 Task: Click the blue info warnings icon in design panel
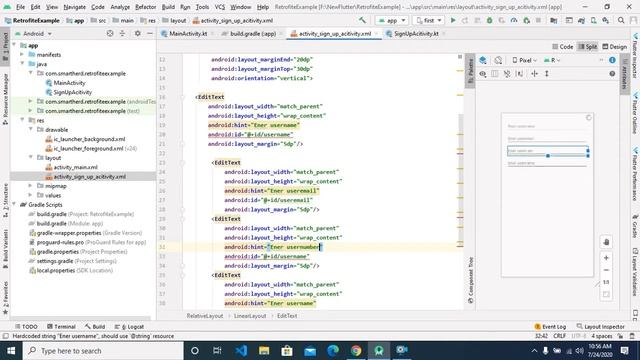tap(612, 60)
